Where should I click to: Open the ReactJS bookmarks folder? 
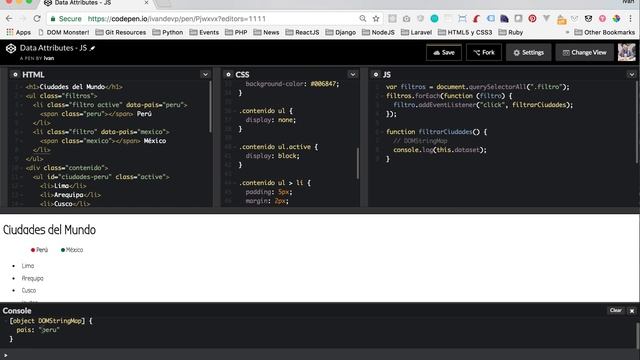[302, 32]
